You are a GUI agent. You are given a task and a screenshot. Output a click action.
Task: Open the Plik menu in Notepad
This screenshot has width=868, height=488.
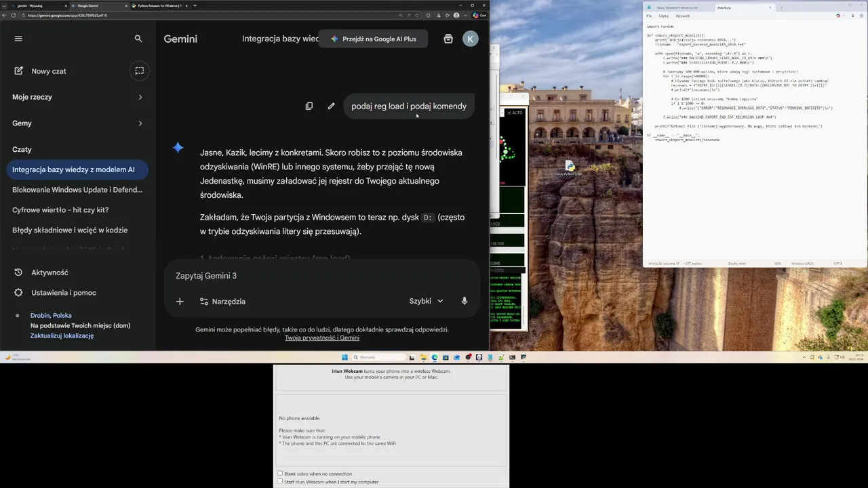point(649,16)
